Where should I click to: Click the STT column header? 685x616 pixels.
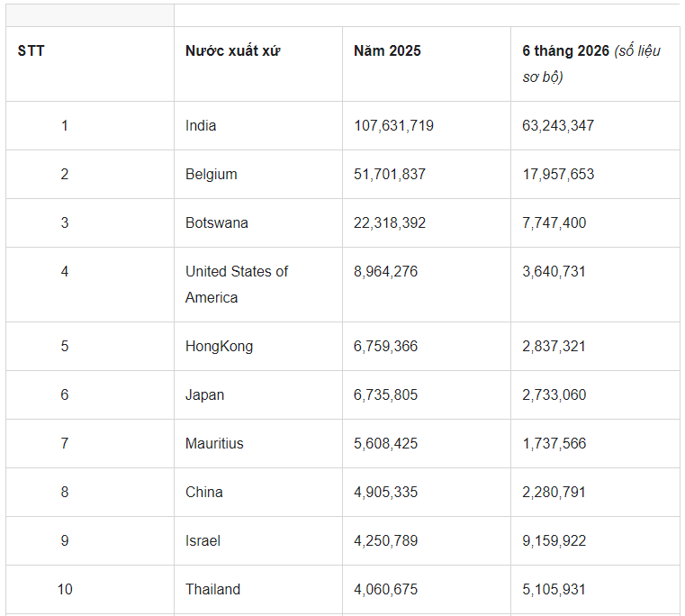31,50
